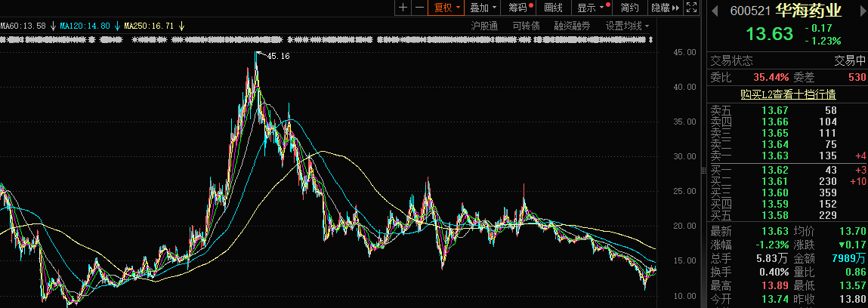Viewport: 868px width, 308px height.
Task: Open the 显示 display options dropdown
Action: 591,8
